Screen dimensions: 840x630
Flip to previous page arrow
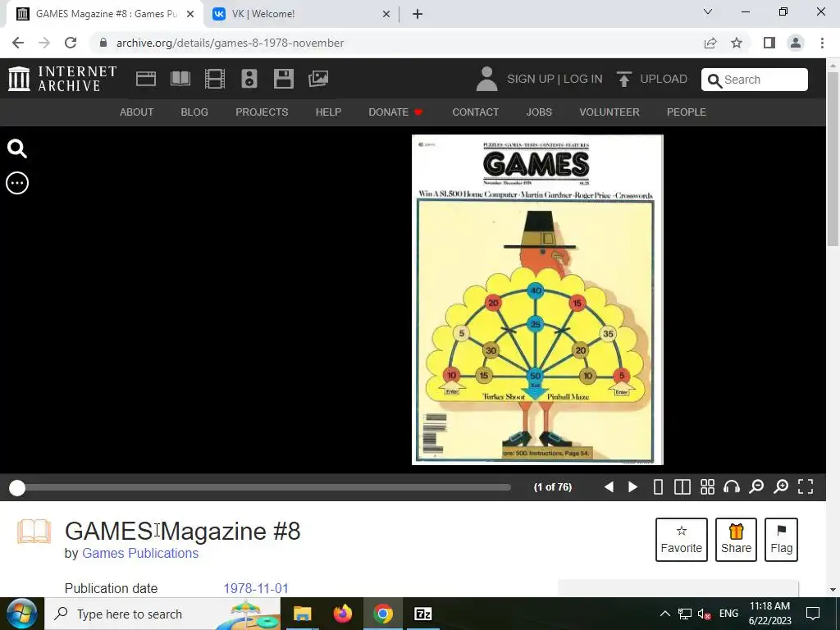click(x=609, y=487)
